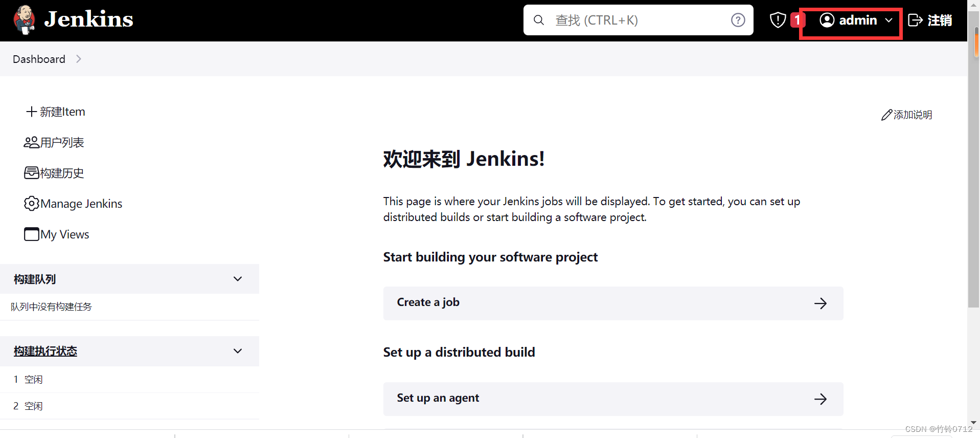Open My Views sidebar entry
Viewport: 980px width, 438px height.
(x=65, y=234)
